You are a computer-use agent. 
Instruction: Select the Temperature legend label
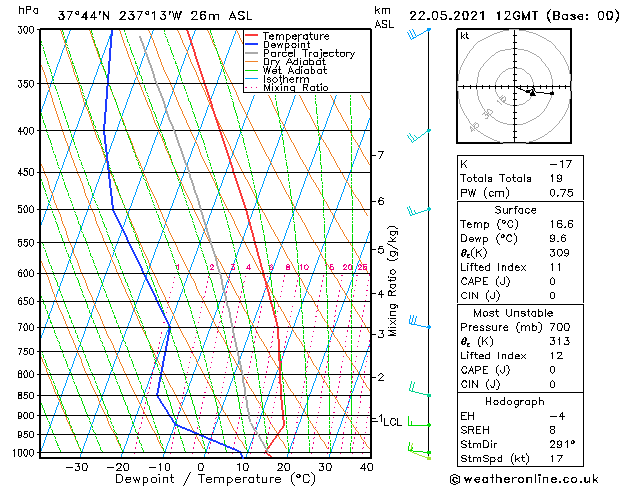[296, 36]
